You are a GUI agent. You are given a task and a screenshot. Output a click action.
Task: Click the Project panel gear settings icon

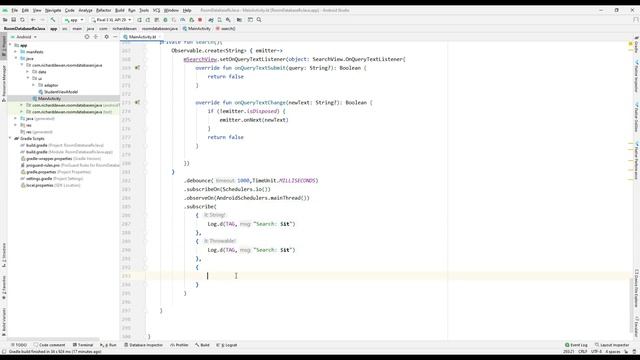point(107,37)
